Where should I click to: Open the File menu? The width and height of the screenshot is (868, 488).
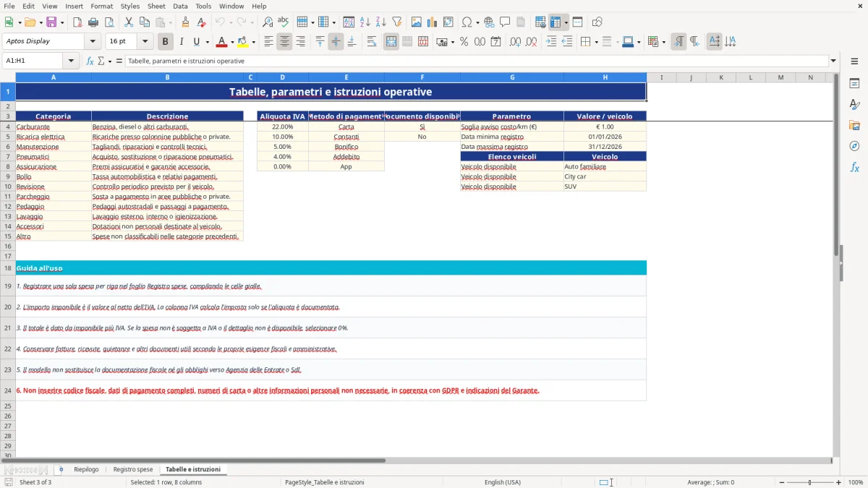click(9, 6)
